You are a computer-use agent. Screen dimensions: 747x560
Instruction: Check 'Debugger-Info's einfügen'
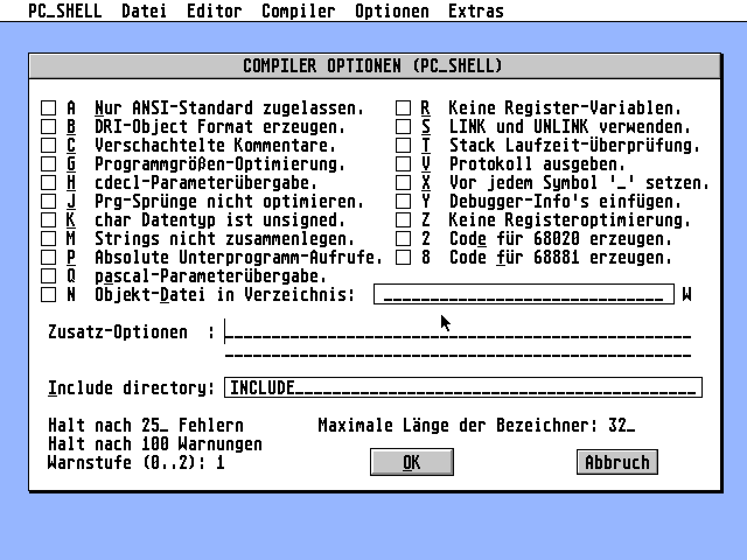(403, 201)
